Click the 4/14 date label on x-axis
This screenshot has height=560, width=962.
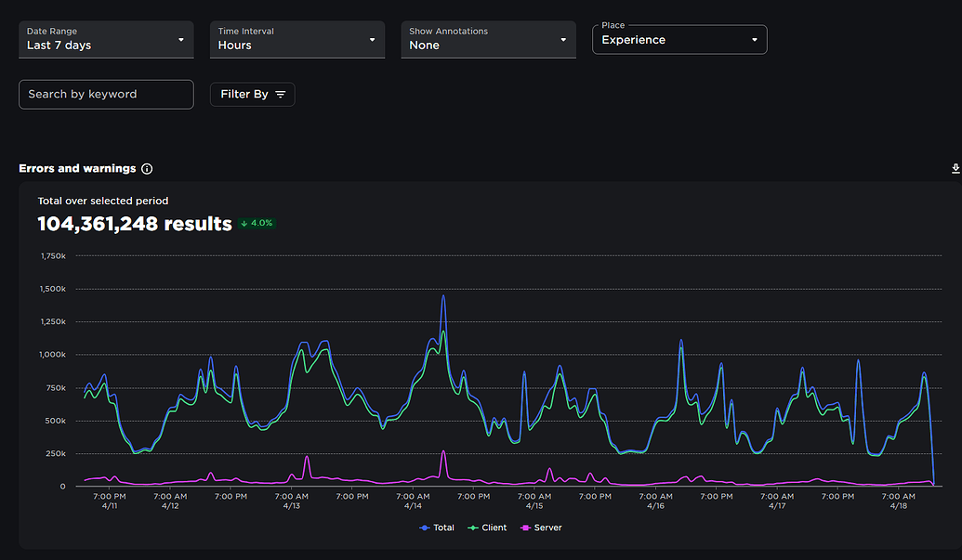tap(413, 506)
